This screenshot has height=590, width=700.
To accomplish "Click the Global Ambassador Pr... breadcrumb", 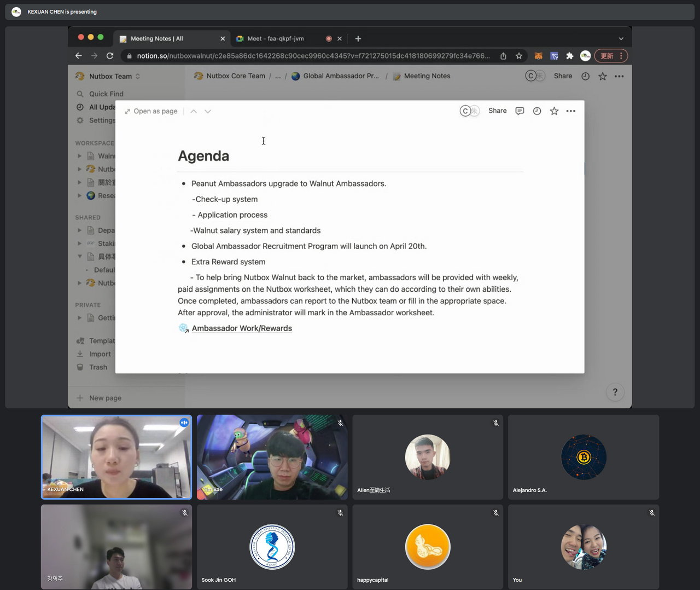I will (335, 76).
